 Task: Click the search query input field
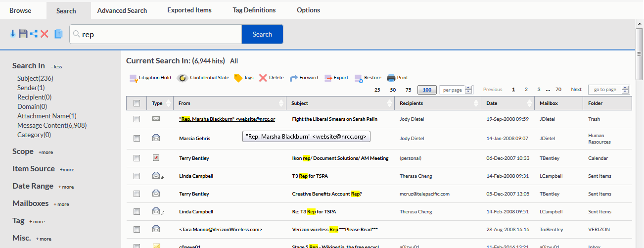tap(158, 35)
